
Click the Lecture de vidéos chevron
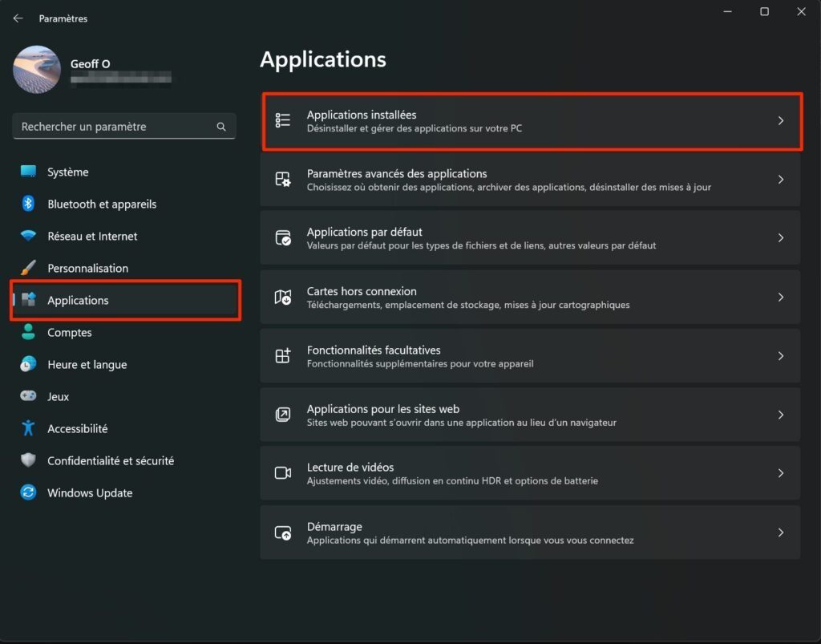[x=781, y=473]
